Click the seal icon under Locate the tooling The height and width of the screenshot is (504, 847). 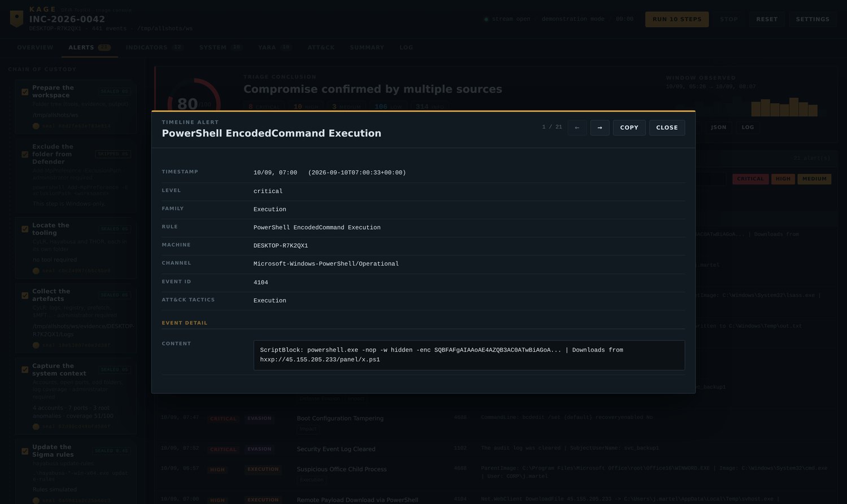coord(36,271)
